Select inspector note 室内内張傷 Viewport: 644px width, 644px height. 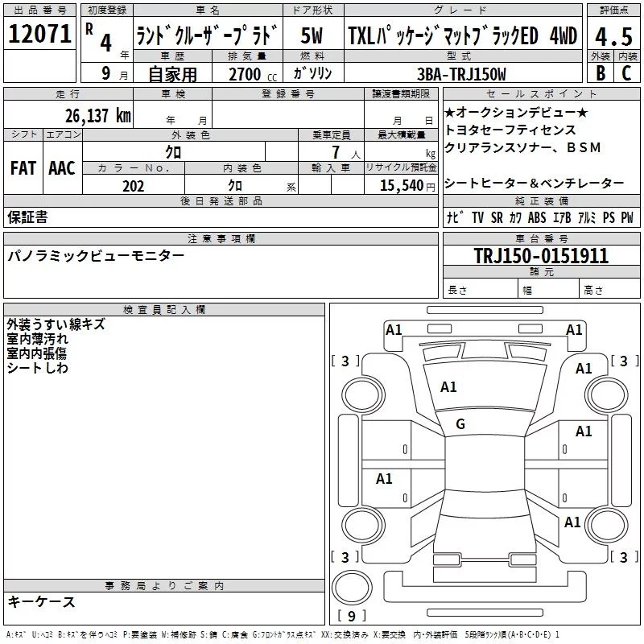[36, 353]
